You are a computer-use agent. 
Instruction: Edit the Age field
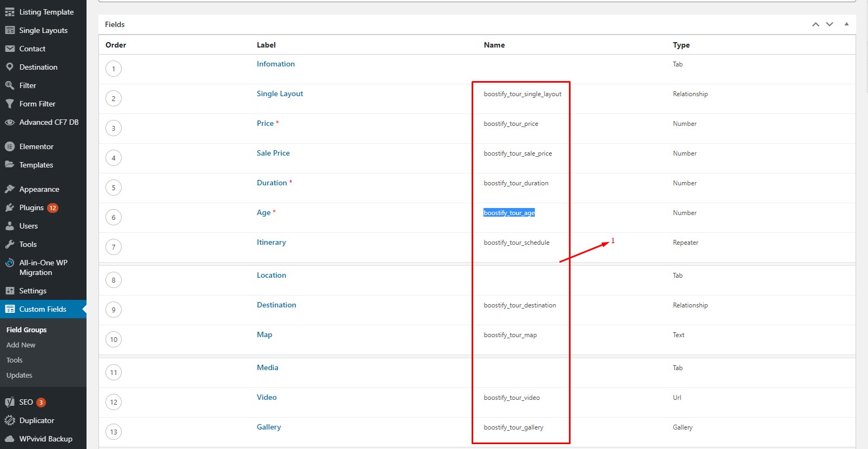point(264,212)
